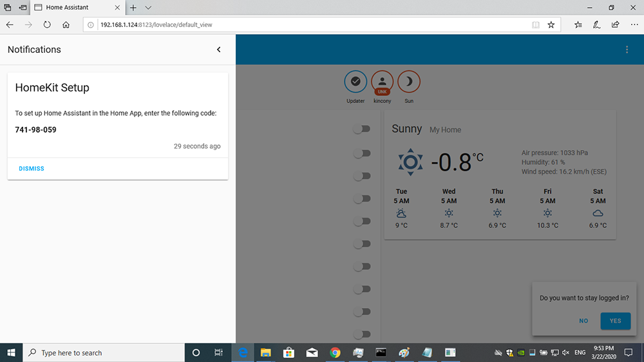Open Edge reading view icon
644x362 pixels.
click(x=535, y=25)
